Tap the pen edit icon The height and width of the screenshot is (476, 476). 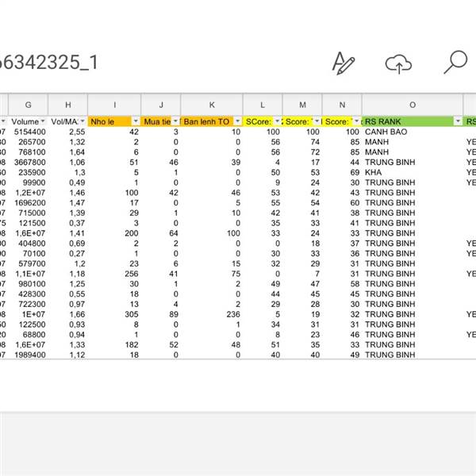coord(344,63)
